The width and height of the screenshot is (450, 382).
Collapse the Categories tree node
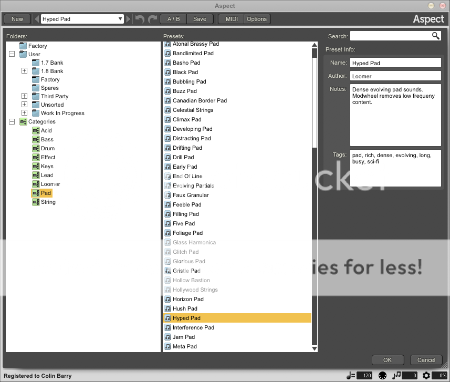tap(12, 122)
